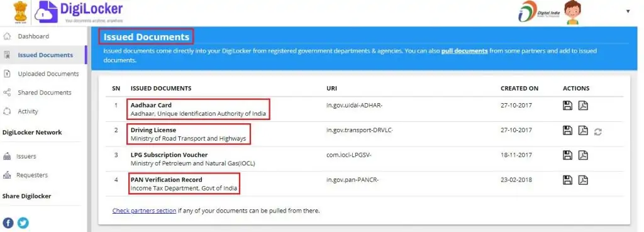Click URI in.gov.uidai-ADHAR-
Image resolution: width=644 pixels, height=232 pixels.
click(355, 105)
